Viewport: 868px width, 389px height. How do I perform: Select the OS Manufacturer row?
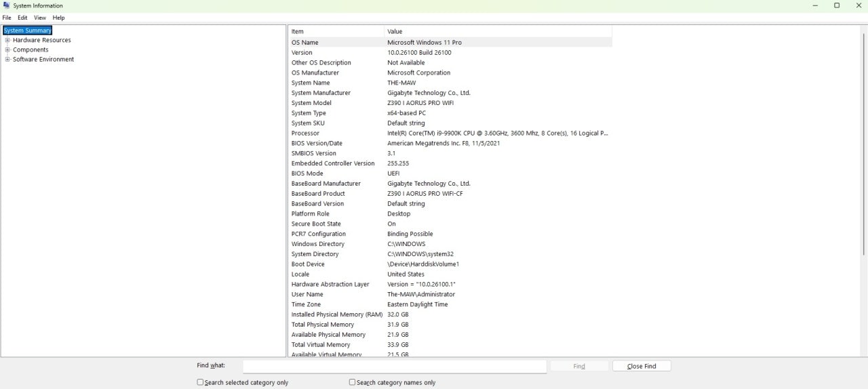pos(450,73)
